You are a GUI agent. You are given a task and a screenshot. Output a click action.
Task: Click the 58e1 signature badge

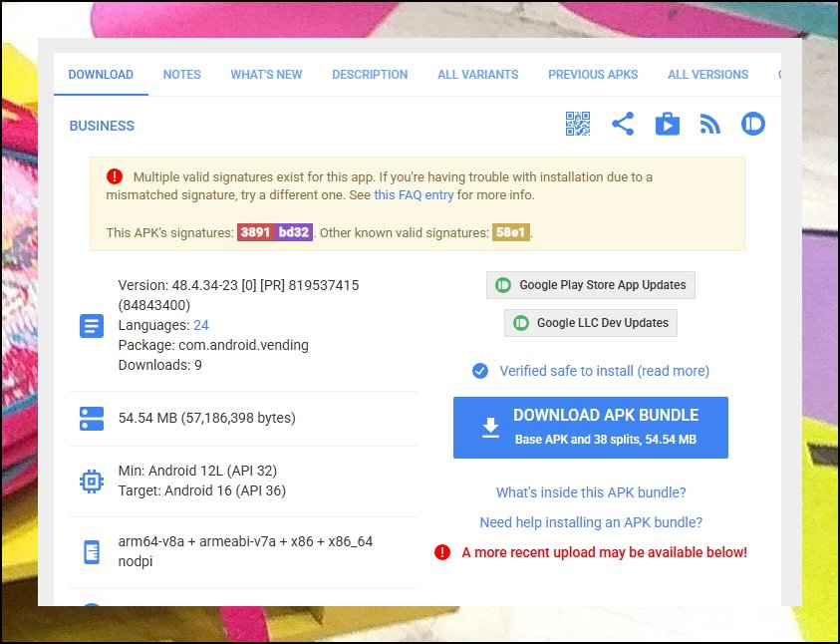[511, 232]
